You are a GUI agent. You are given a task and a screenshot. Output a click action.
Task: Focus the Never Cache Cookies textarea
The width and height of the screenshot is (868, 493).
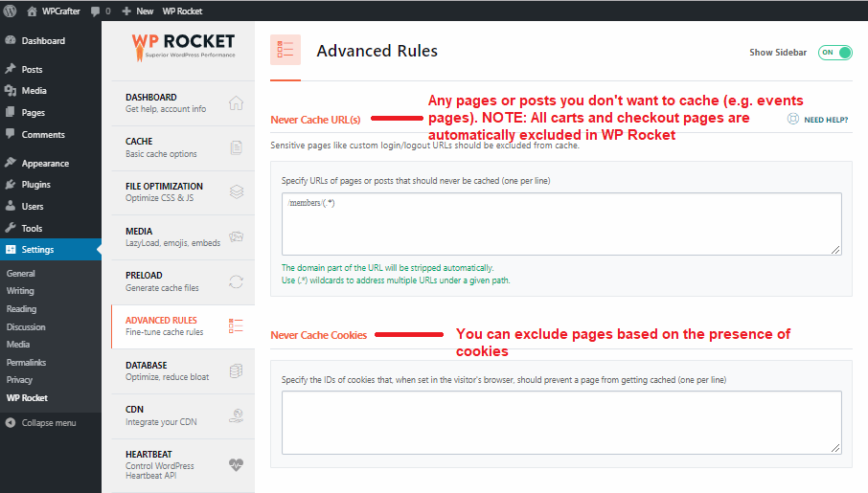tap(561, 423)
